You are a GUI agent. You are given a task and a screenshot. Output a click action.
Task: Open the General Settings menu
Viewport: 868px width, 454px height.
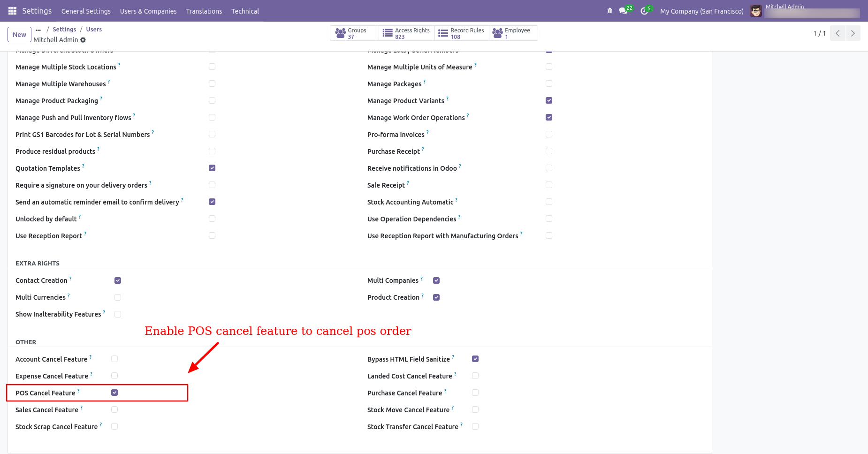pyautogui.click(x=86, y=11)
